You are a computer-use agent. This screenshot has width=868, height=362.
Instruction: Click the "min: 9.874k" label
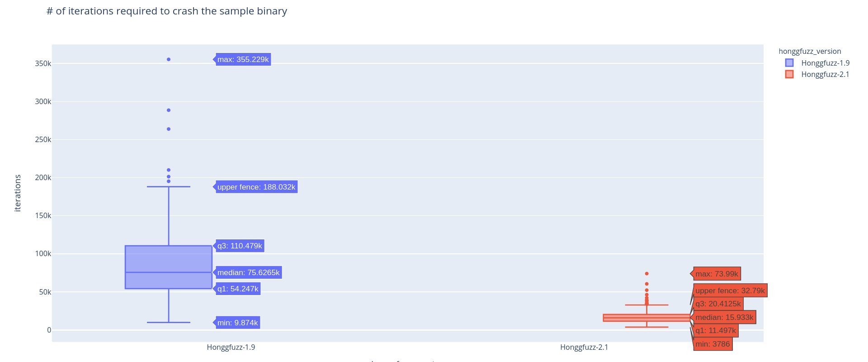[x=237, y=323]
